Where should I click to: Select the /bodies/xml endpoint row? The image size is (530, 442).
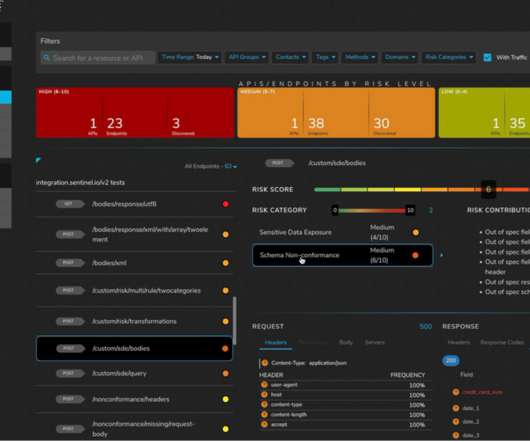(134, 263)
